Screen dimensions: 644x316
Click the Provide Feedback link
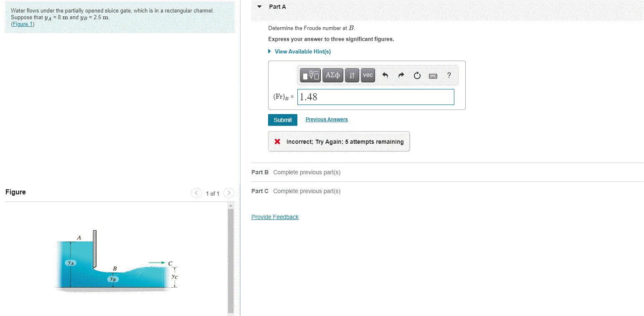(x=275, y=217)
